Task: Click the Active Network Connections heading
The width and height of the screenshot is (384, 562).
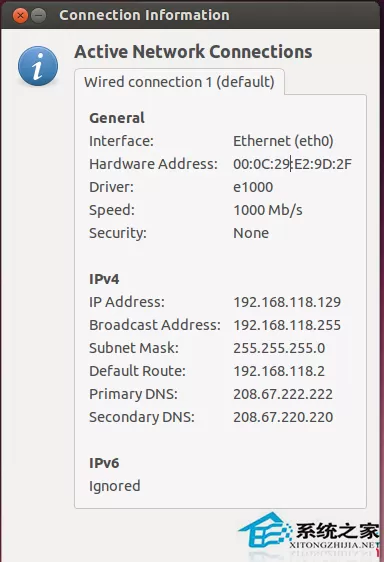Action: point(193,52)
